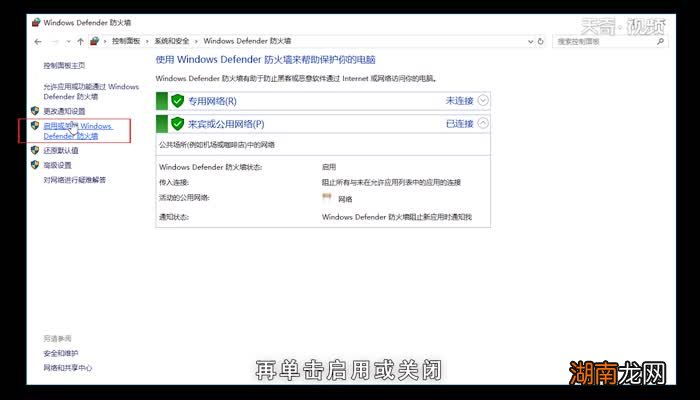Open 系统和安全 breadcrumb in address bar
The image size is (700, 400).
[172, 41]
